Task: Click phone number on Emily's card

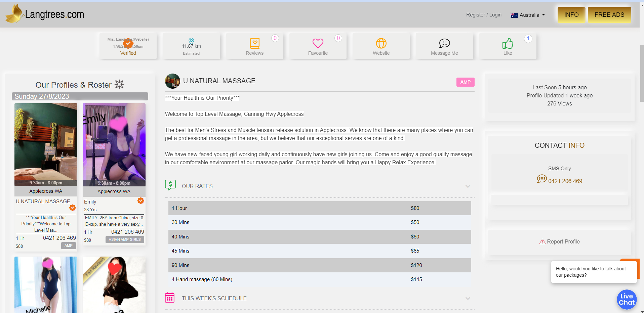Action: (x=128, y=232)
